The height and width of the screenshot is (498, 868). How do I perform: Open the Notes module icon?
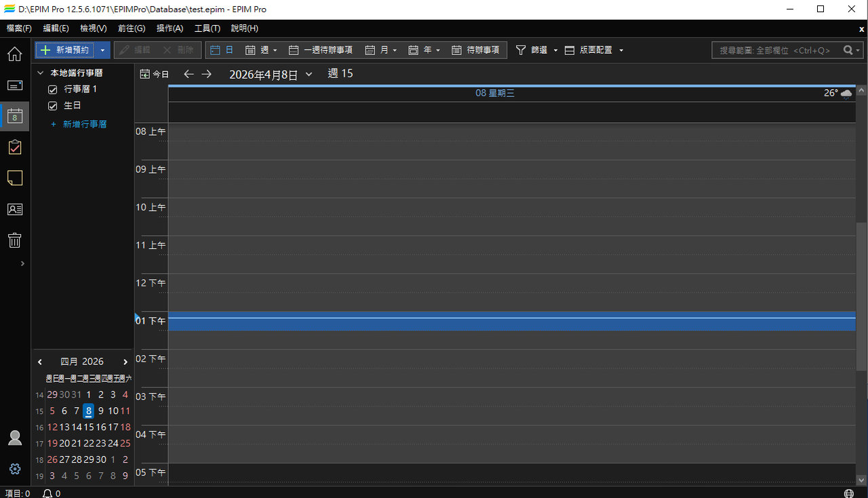(x=15, y=178)
